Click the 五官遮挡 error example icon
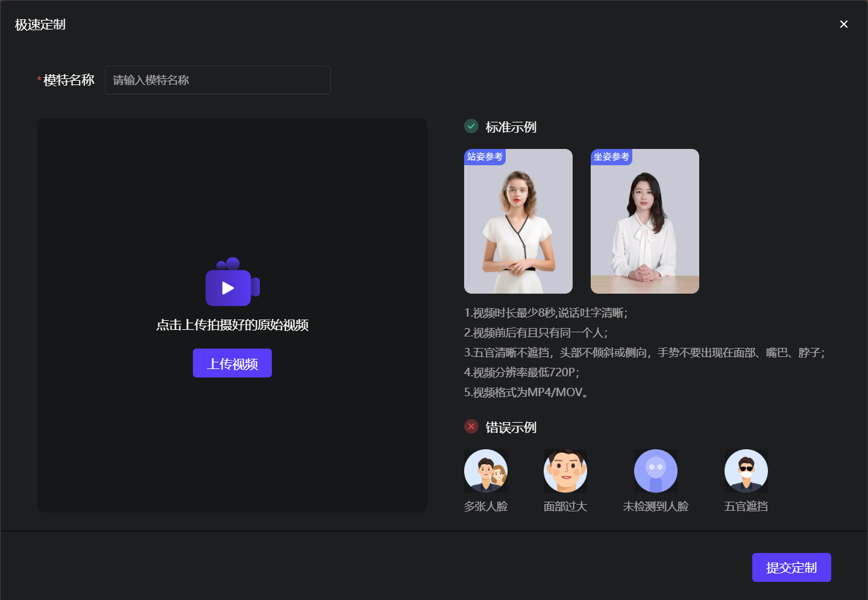 click(746, 471)
